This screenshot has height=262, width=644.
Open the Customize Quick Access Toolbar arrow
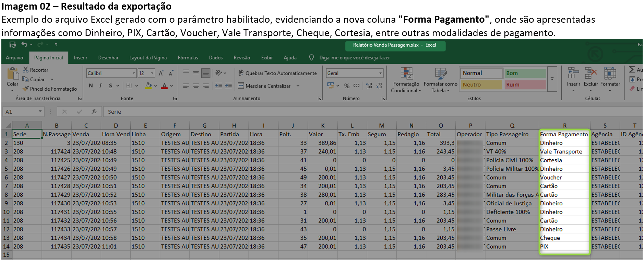[56, 45]
